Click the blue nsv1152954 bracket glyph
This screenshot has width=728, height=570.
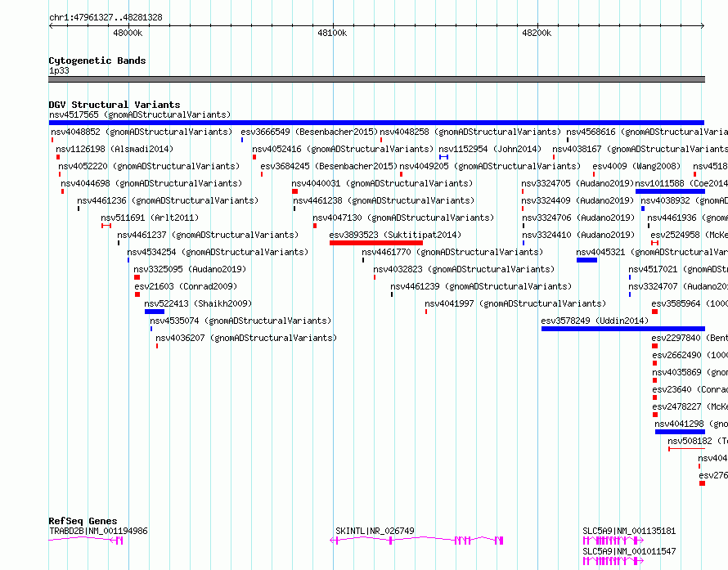pos(443,157)
